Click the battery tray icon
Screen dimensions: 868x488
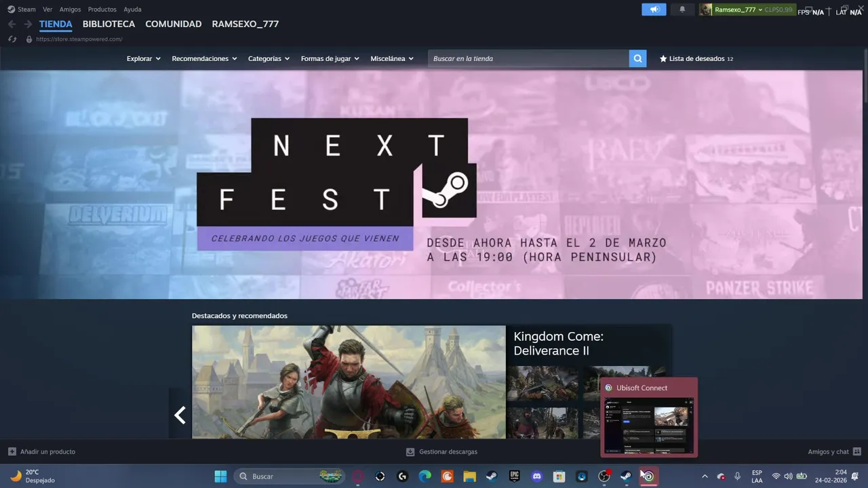point(802,476)
